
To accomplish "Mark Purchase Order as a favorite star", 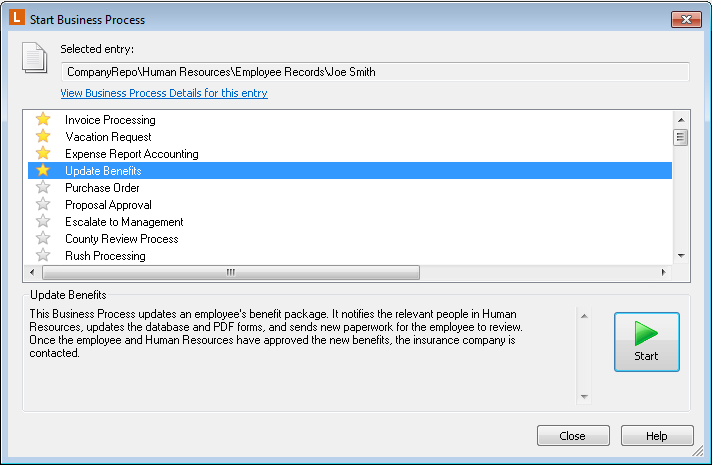I will [43, 188].
